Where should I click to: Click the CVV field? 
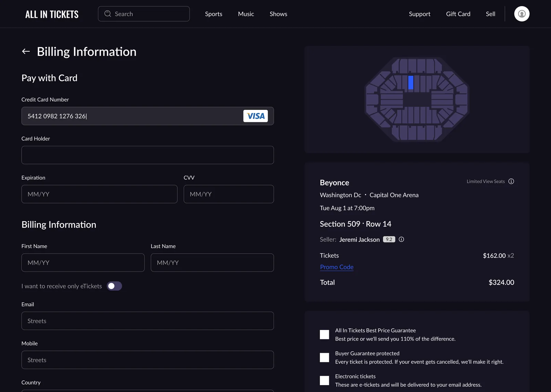229,194
